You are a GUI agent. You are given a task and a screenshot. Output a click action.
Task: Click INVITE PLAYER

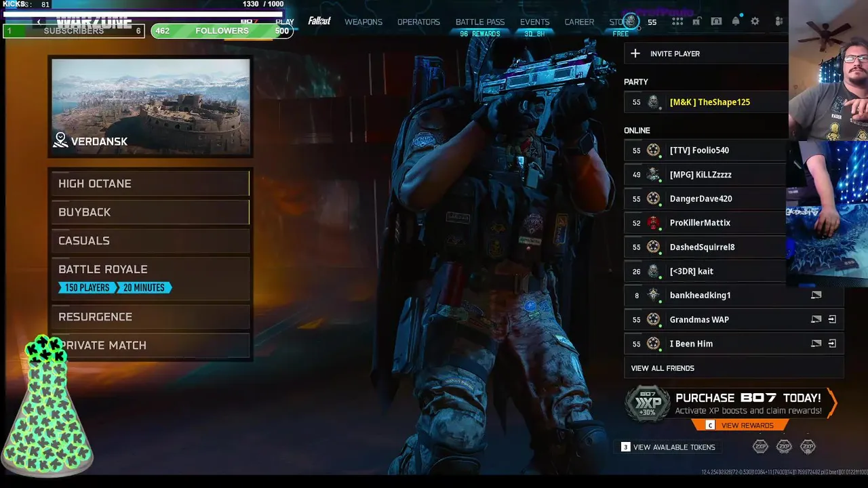tap(706, 54)
